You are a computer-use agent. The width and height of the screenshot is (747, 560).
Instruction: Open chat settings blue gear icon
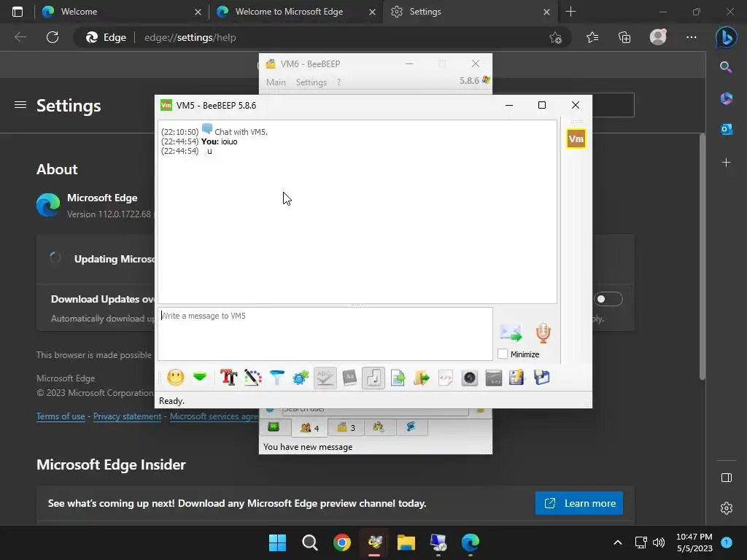tap(301, 378)
